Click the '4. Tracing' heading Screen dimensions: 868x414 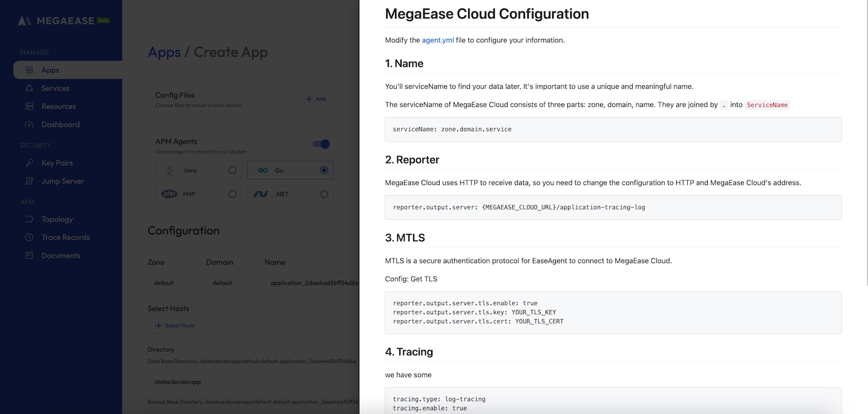click(x=409, y=352)
